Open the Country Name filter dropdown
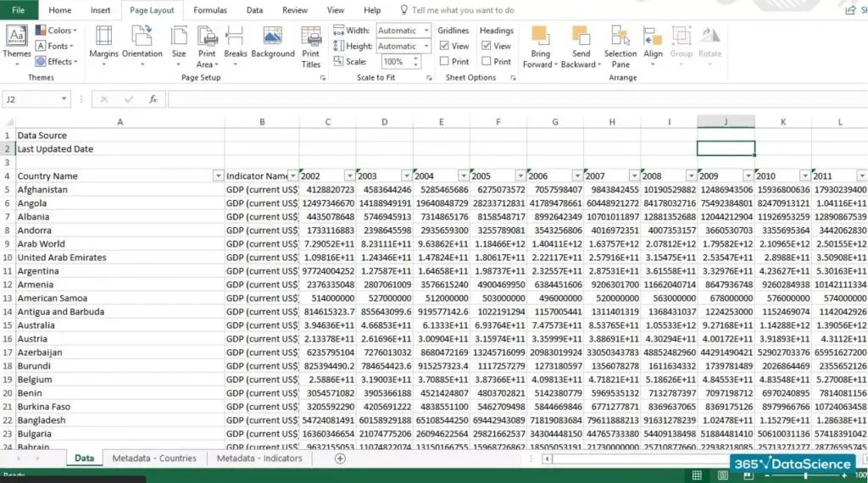868x483 pixels. [218, 176]
